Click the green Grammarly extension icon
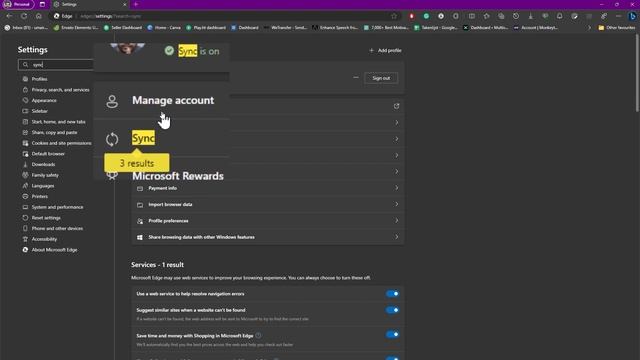Image resolution: width=640 pixels, height=360 pixels. point(426,16)
